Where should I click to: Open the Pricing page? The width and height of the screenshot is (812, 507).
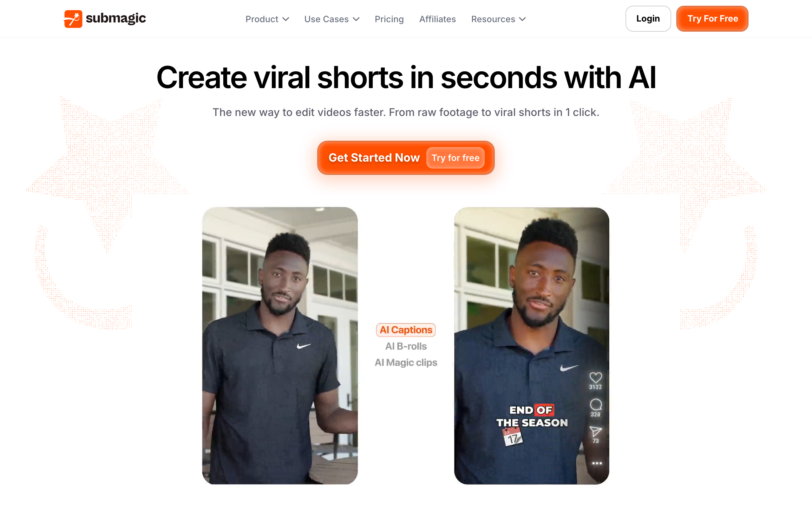(389, 19)
